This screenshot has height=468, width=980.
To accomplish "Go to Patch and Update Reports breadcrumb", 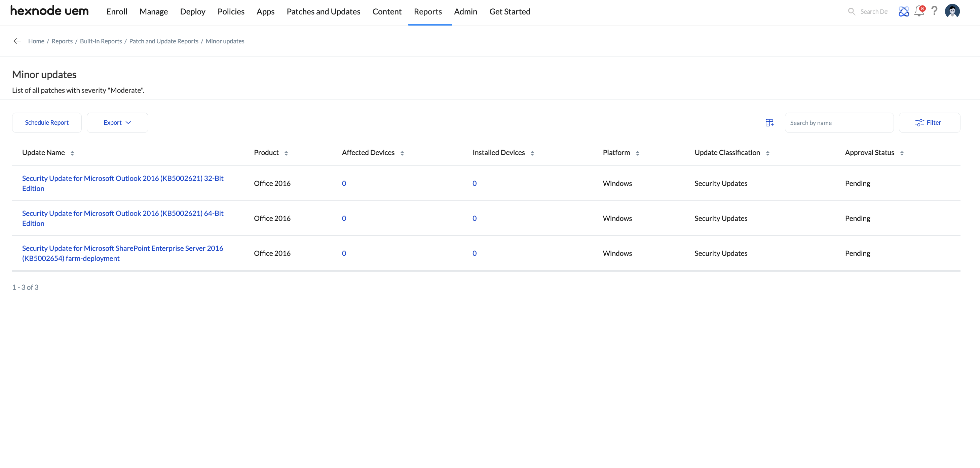I will coord(163,41).
